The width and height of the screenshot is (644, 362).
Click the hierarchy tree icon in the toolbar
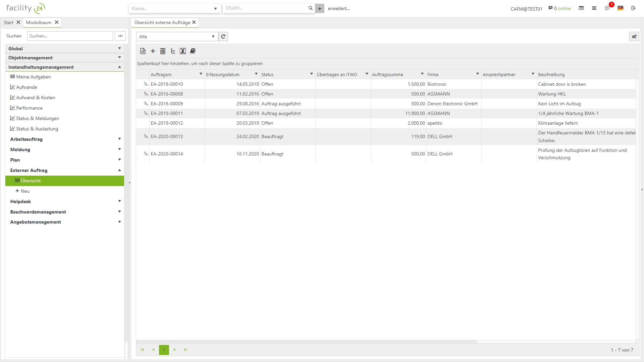point(173,51)
